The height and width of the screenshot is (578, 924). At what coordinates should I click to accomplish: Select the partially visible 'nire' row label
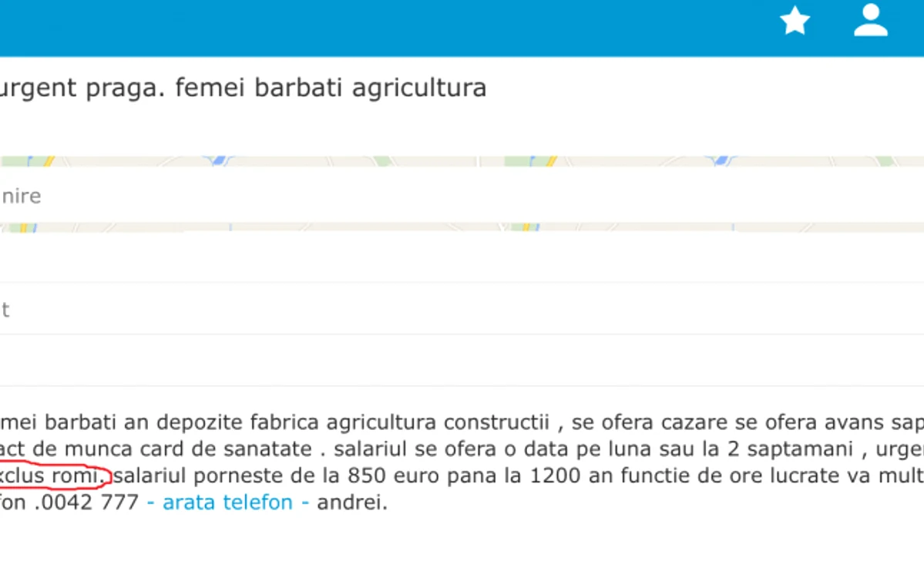click(21, 196)
